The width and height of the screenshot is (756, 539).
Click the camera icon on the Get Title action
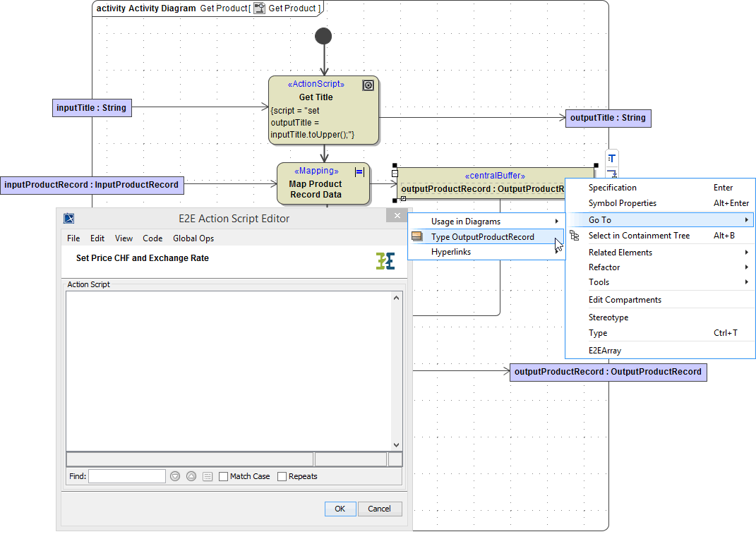tap(368, 85)
